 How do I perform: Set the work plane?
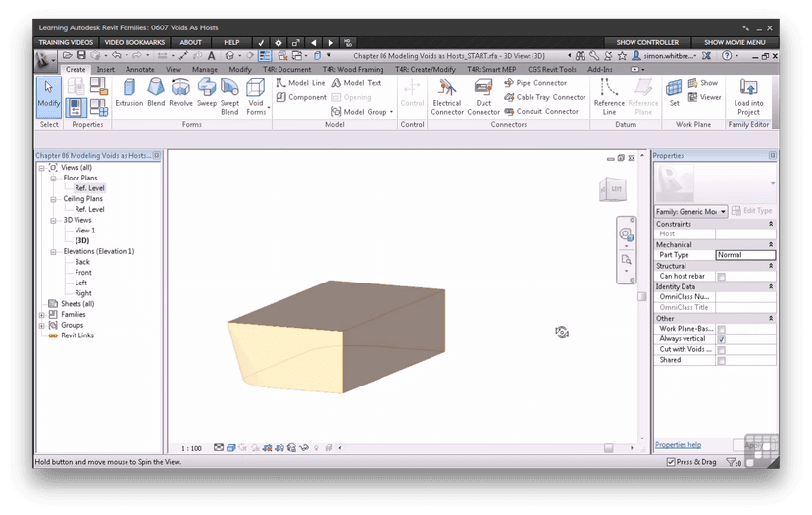pos(674,93)
